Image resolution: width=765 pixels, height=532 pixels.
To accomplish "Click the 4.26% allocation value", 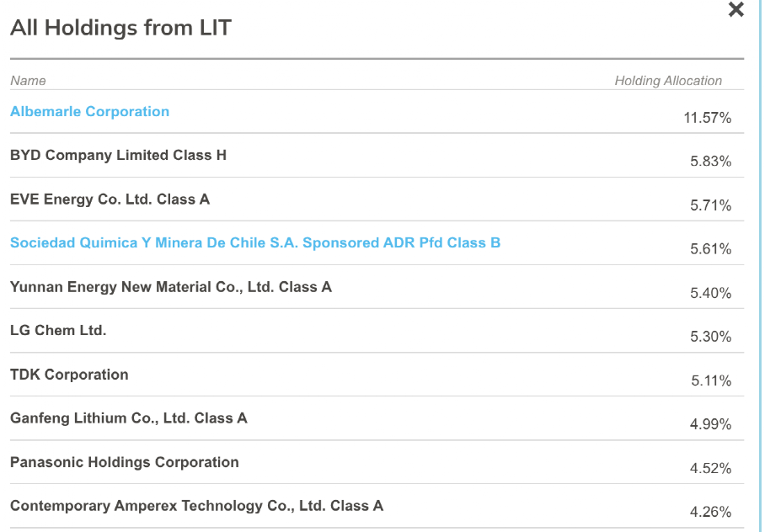I will point(710,512).
